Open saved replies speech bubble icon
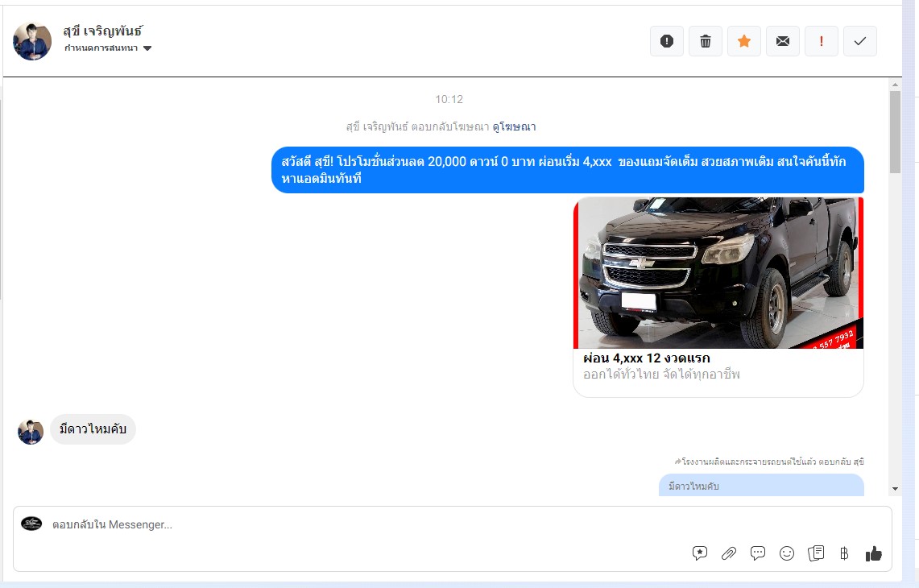Screen dimensions: 919x588 758,553
